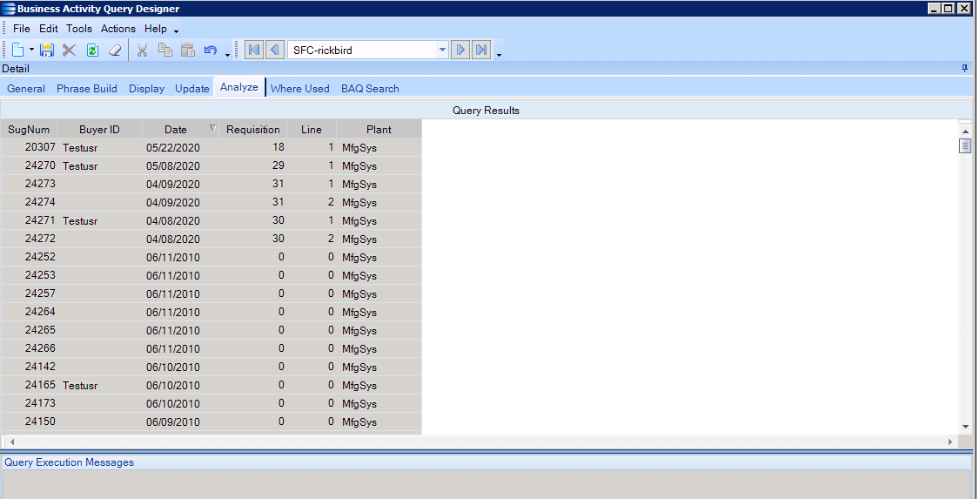The height and width of the screenshot is (499, 980).
Task: Go to the next record arrow
Action: [x=460, y=50]
